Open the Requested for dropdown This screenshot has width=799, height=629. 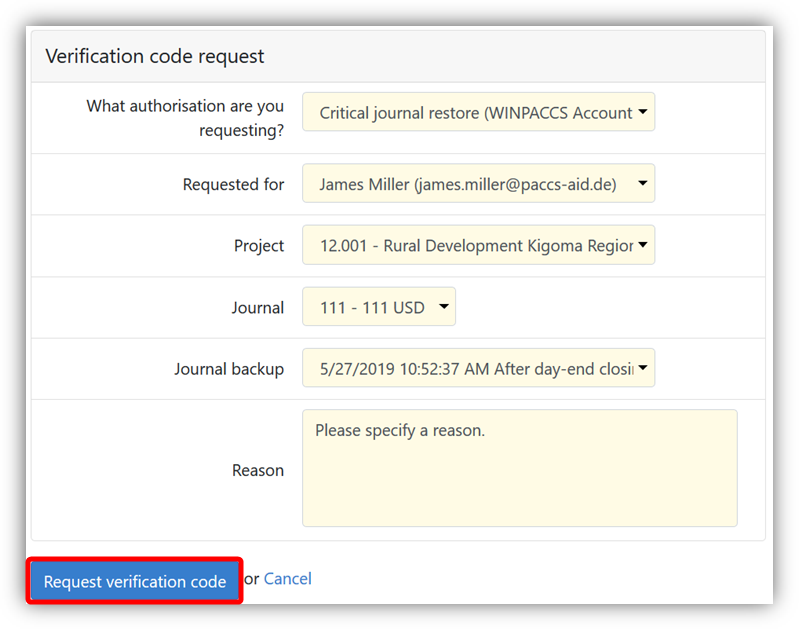click(x=476, y=184)
